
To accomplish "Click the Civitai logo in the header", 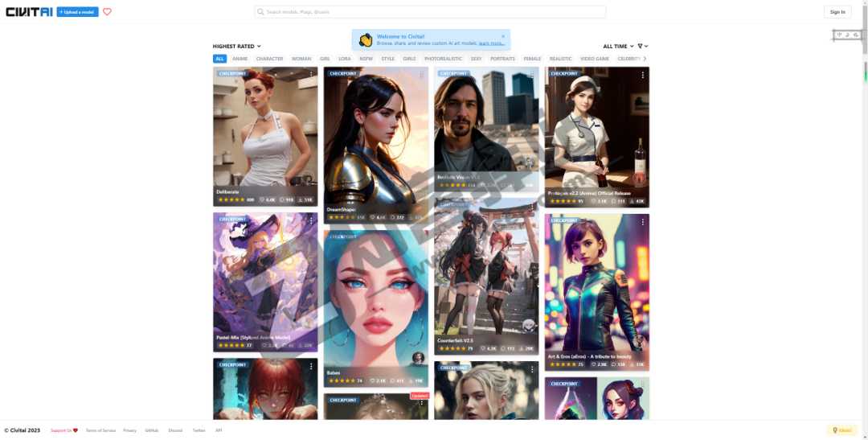I will click(x=28, y=12).
